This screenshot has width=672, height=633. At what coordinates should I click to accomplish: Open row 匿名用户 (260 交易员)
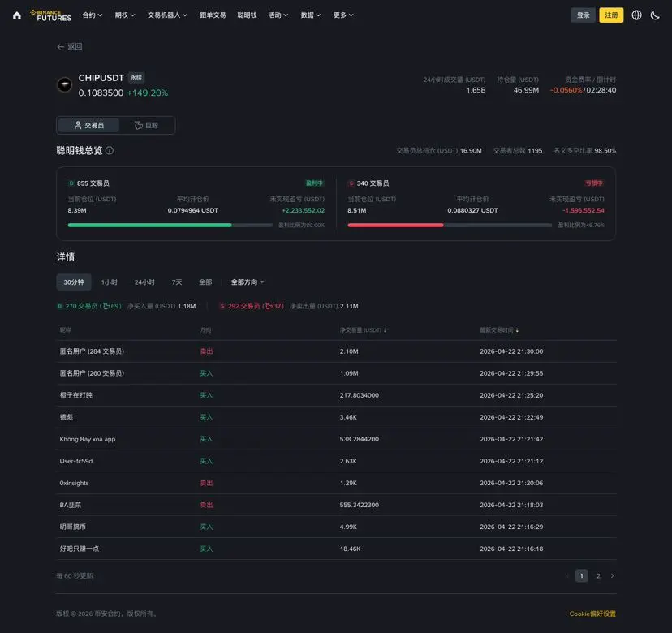pos(336,373)
